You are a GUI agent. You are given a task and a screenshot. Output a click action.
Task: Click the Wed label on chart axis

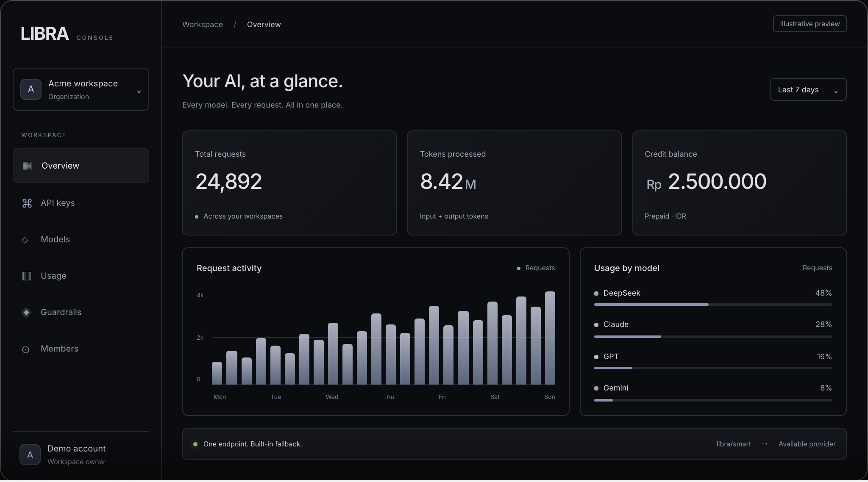point(332,397)
